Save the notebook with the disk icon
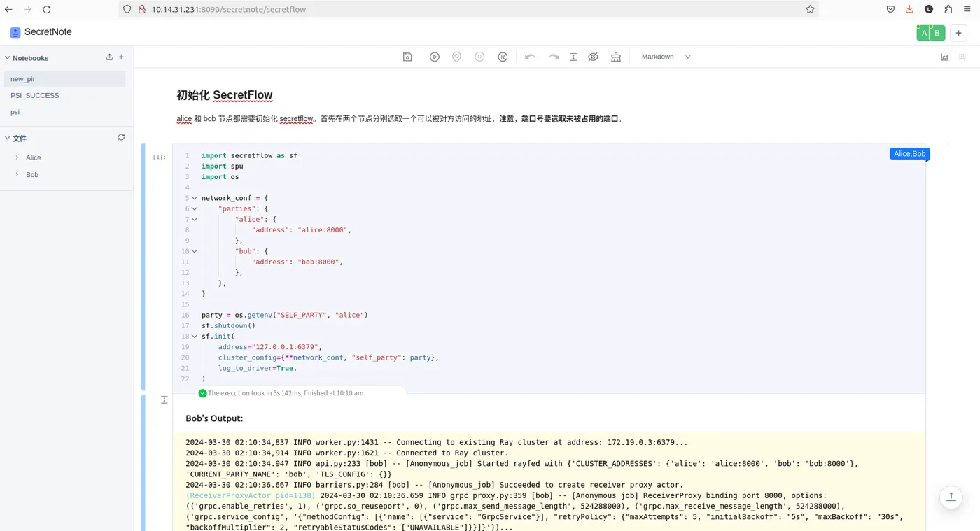The width and height of the screenshot is (980, 531). pyautogui.click(x=407, y=57)
